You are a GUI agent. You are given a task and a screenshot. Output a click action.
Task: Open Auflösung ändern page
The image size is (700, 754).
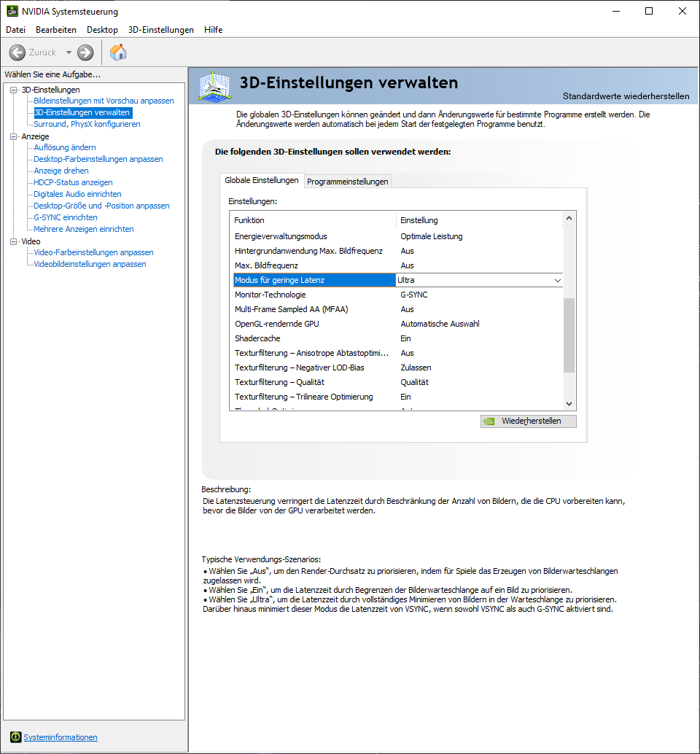65,147
